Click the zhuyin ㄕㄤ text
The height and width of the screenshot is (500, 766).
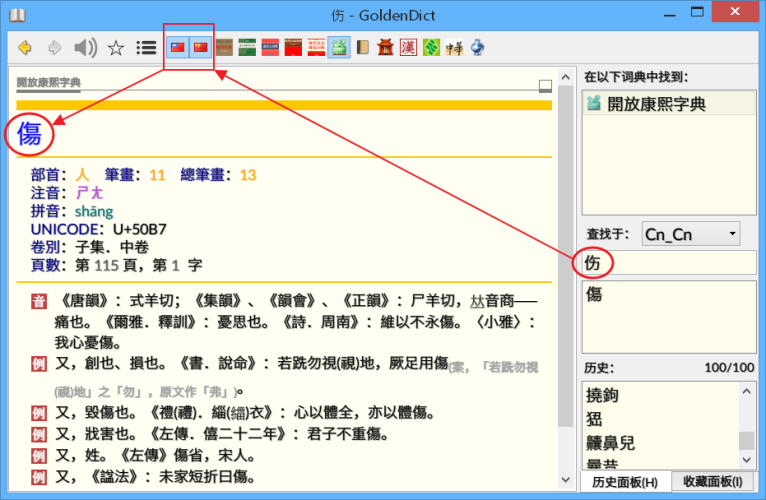[89, 193]
